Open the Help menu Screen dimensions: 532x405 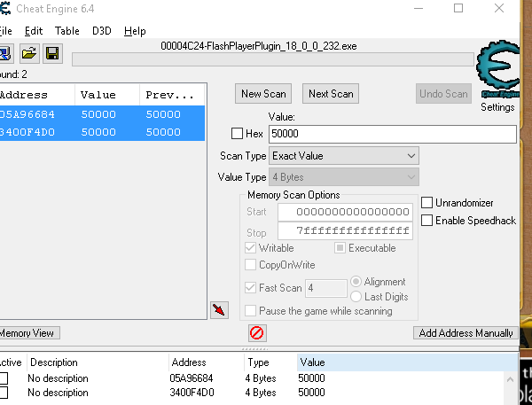coord(135,31)
